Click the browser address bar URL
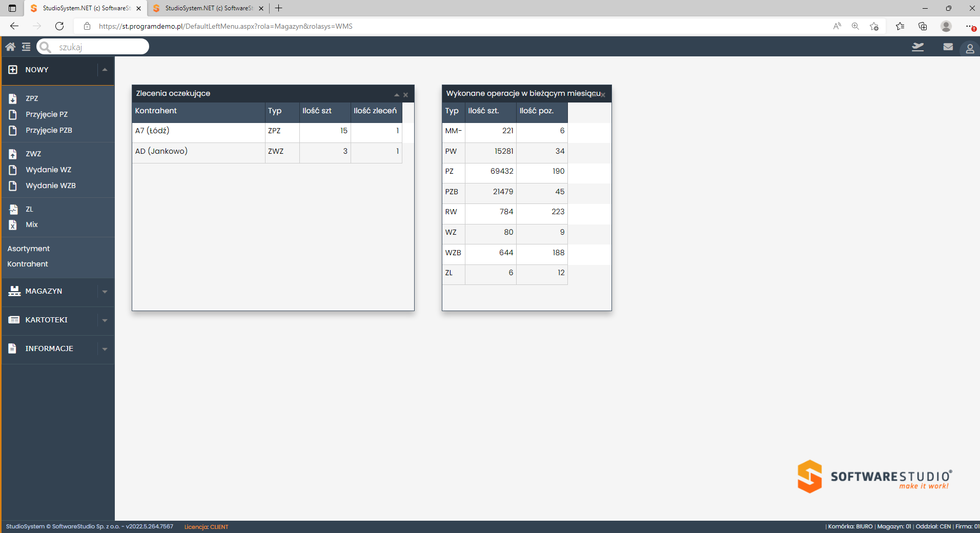The height and width of the screenshot is (533, 980). point(226,26)
